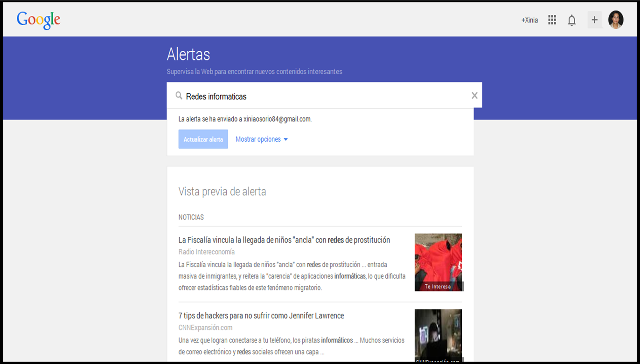The image size is (640, 364).
Task: Click the Alertas page title
Action: point(188,55)
